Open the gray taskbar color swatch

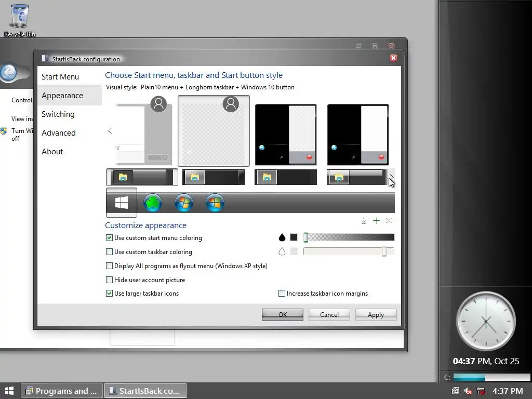tap(294, 251)
